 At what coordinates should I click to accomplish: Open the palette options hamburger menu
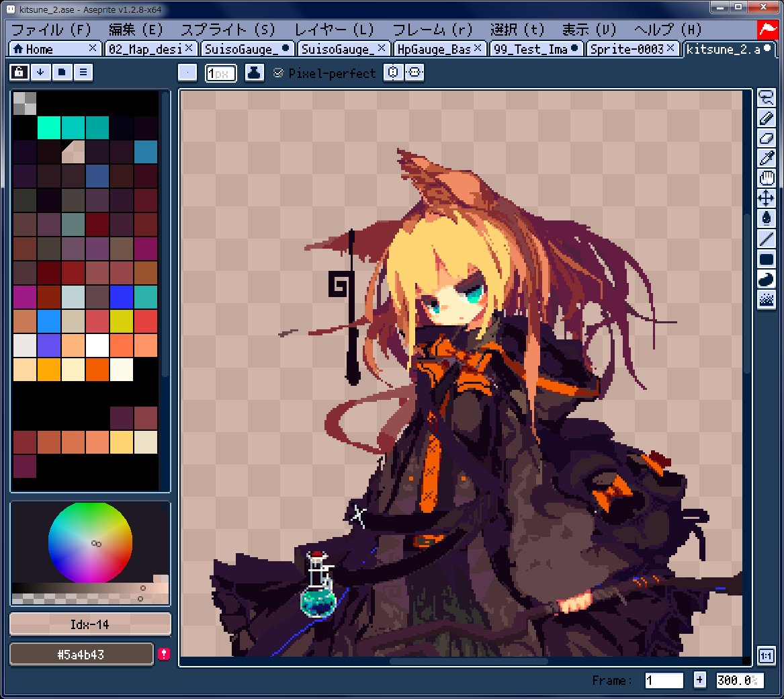coord(83,72)
